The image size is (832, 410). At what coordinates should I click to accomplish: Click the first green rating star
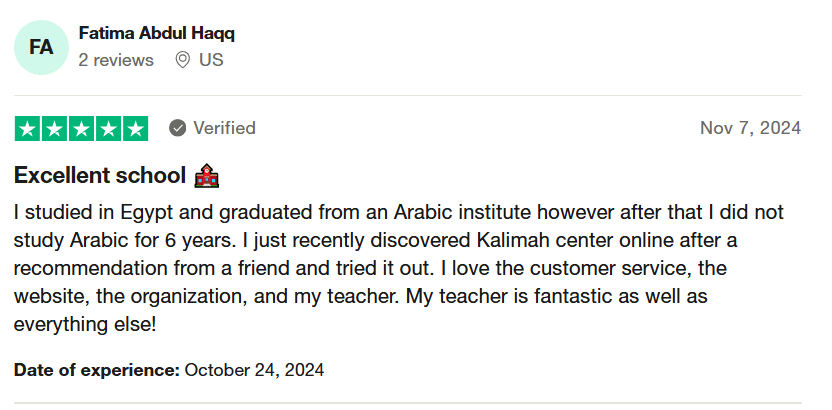click(27, 129)
